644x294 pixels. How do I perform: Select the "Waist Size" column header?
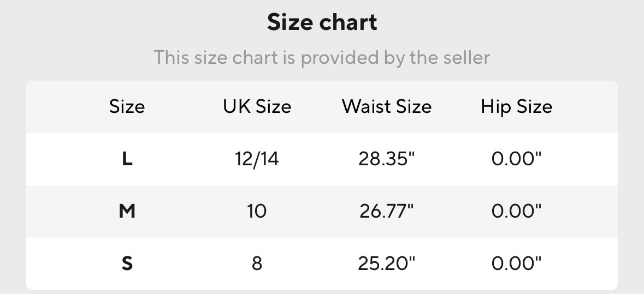[387, 106]
